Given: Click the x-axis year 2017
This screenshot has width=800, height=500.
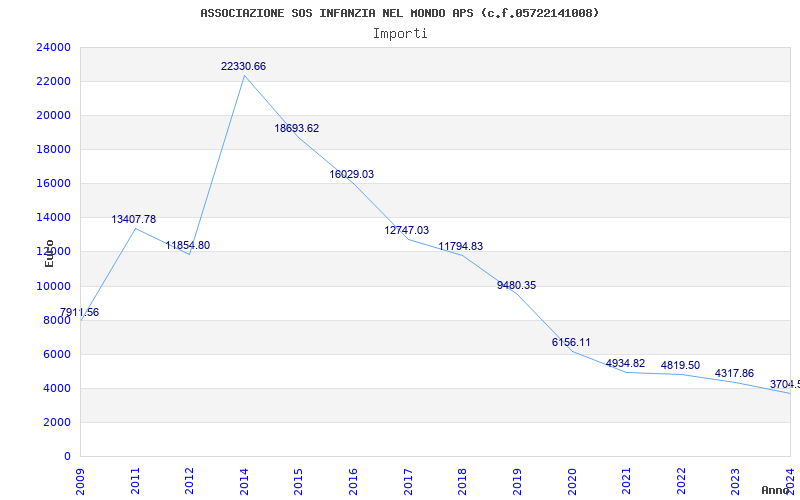Looking at the screenshot, I should 408,481.
